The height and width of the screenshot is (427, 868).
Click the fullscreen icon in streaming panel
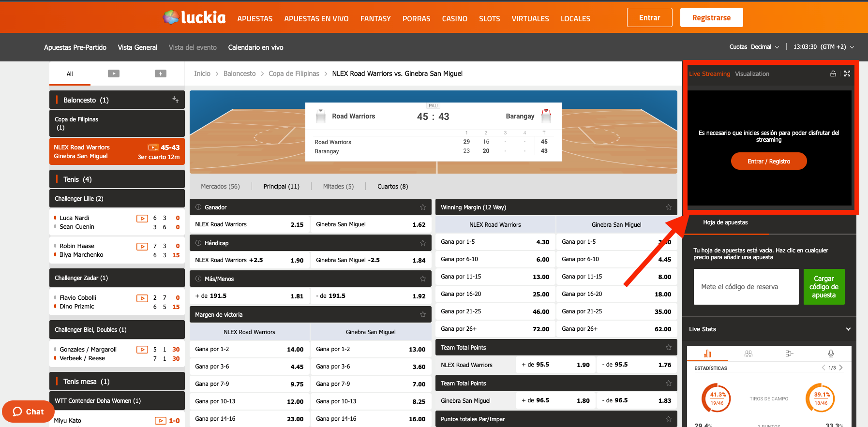(x=847, y=74)
